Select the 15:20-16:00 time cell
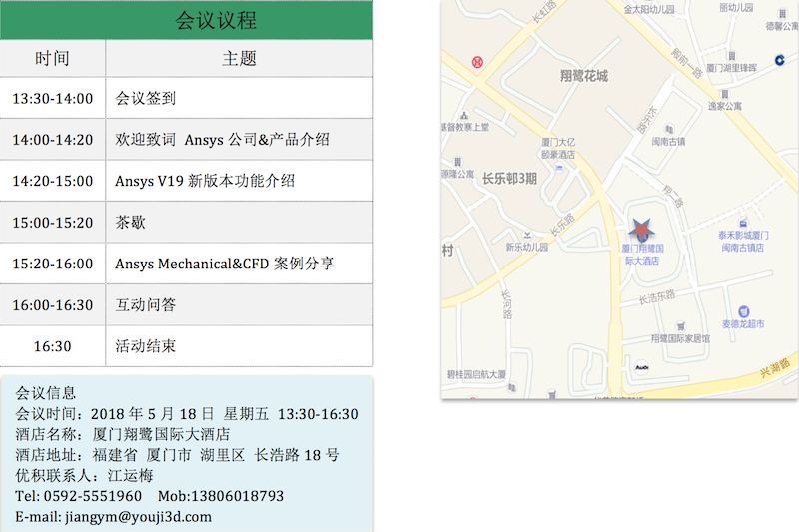 [53, 264]
